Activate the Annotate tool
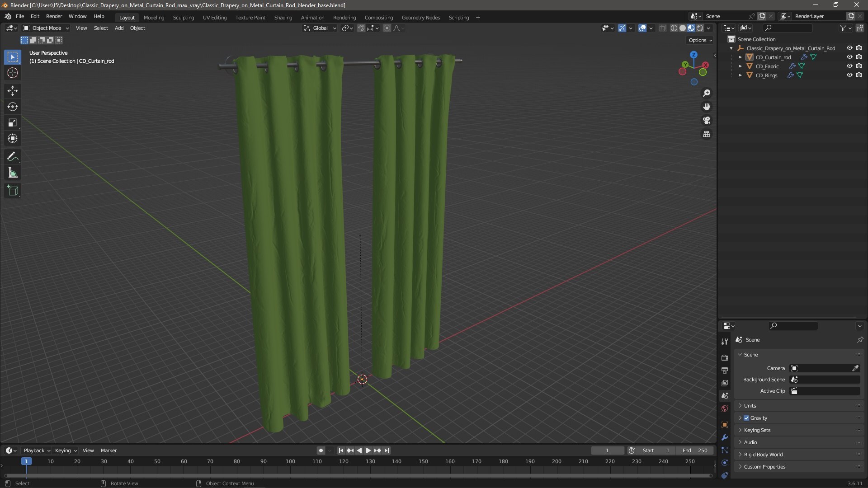Viewport: 868px width, 488px height. point(12,157)
